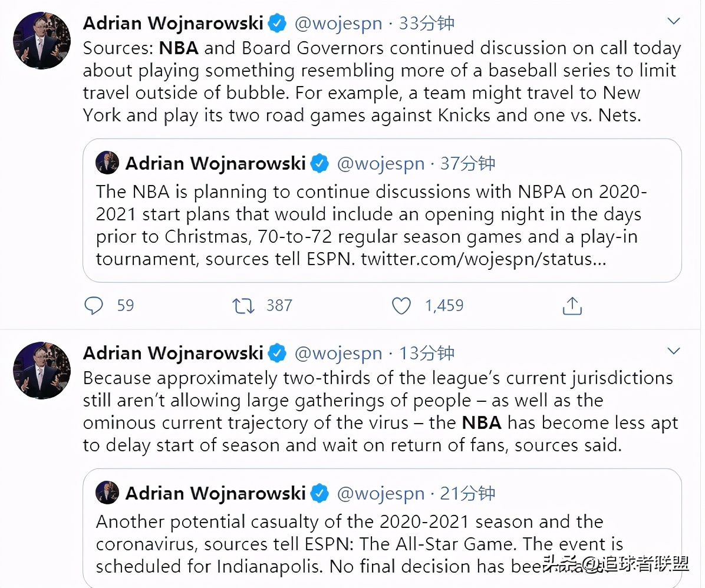This screenshot has height=588, width=705.
Task: Click small avatar in the 37分钟 quoted tweet
Action: tap(107, 163)
